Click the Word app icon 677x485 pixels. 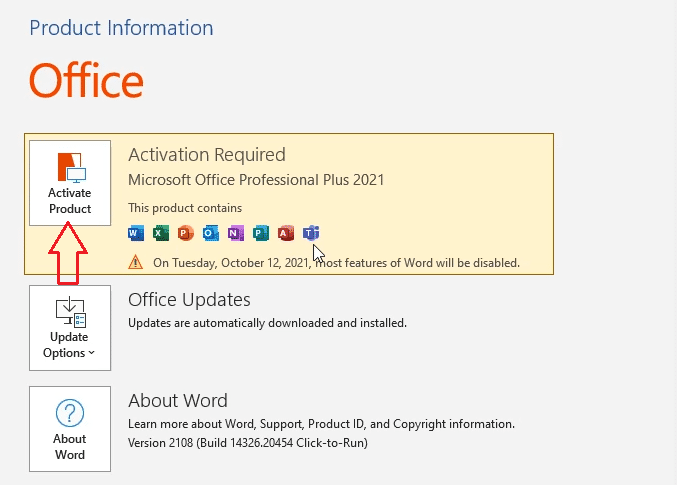click(x=136, y=233)
